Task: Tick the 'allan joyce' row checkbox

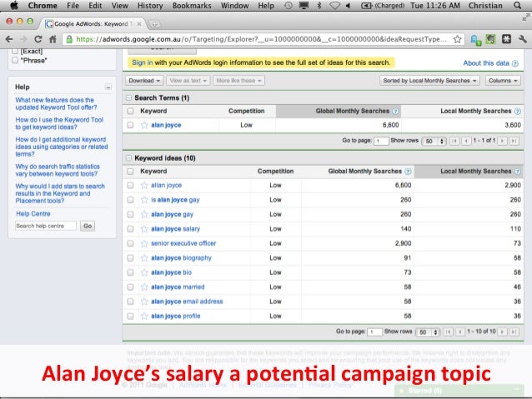Action: 130,186
